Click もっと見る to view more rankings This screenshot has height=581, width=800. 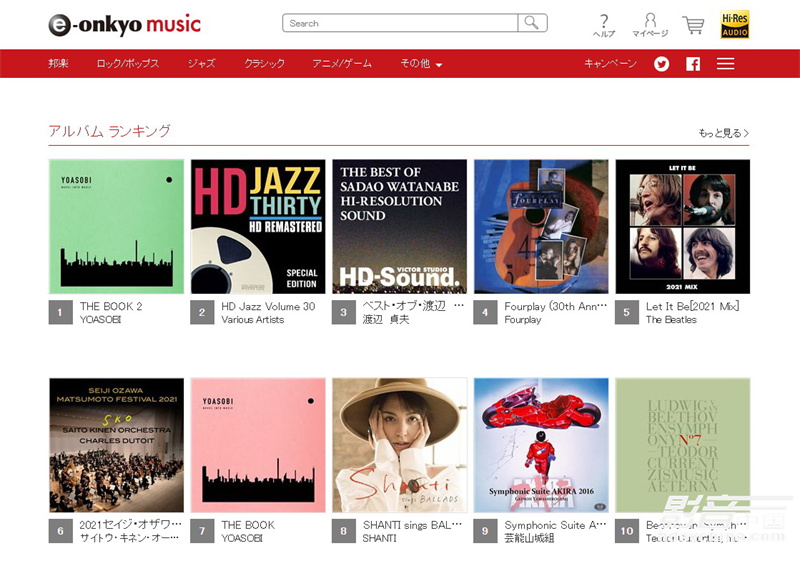click(723, 133)
